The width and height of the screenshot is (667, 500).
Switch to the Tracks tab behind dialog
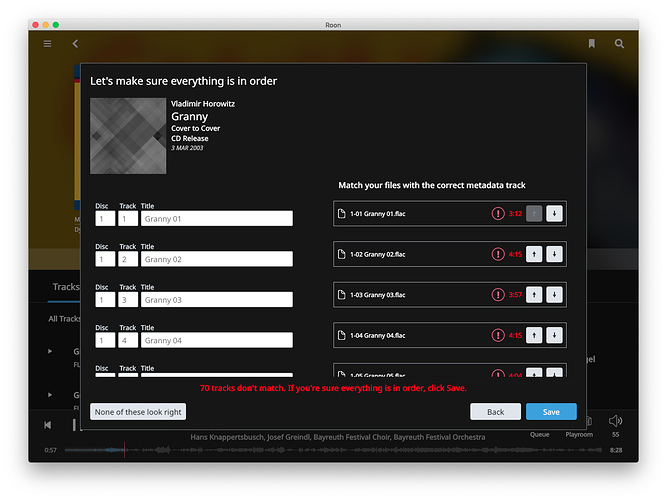point(66,287)
